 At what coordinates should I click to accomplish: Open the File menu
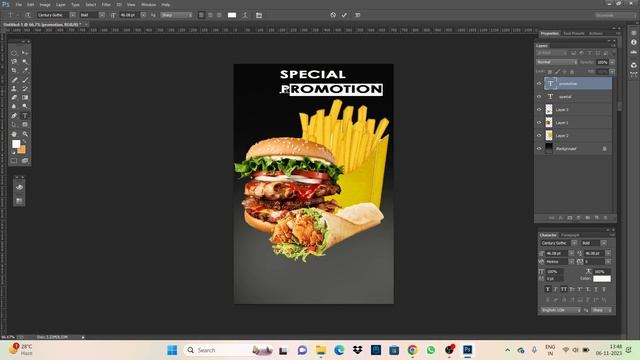pyautogui.click(x=18, y=4)
